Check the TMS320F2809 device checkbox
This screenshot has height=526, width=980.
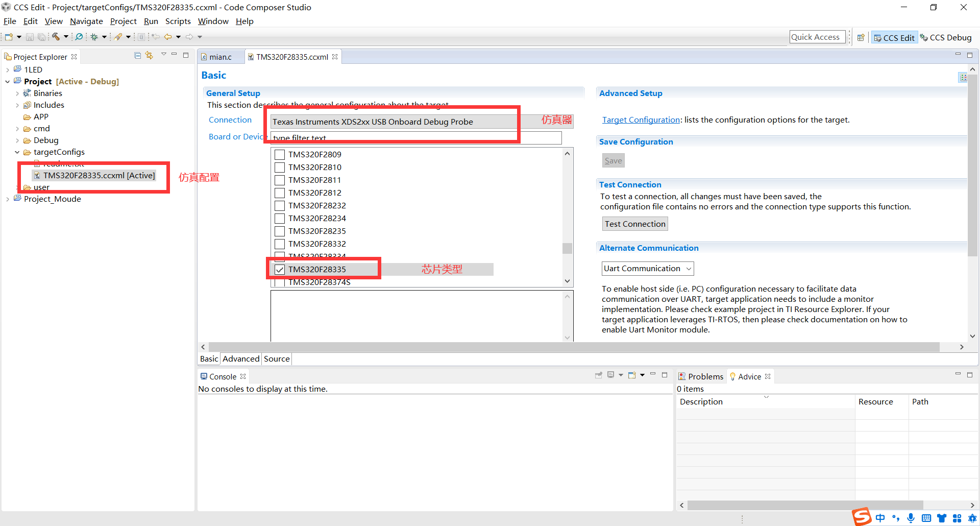pyautogui.click(x=280, y=154)
